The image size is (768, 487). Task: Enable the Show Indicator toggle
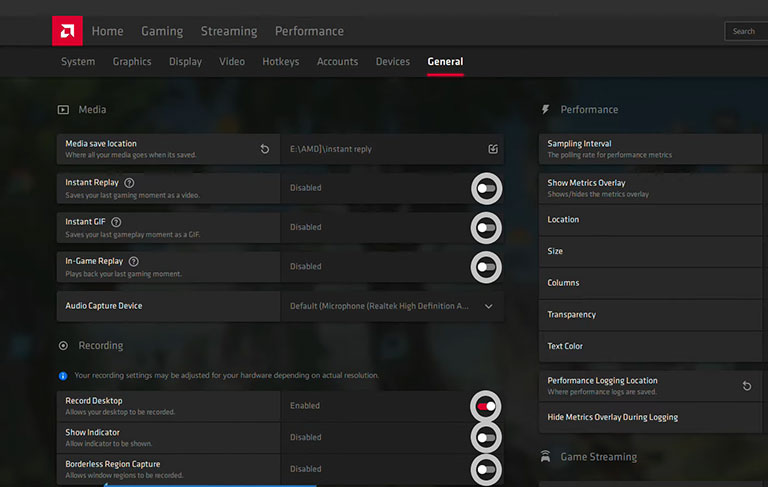pyautogui.click(x=486, y=438)
